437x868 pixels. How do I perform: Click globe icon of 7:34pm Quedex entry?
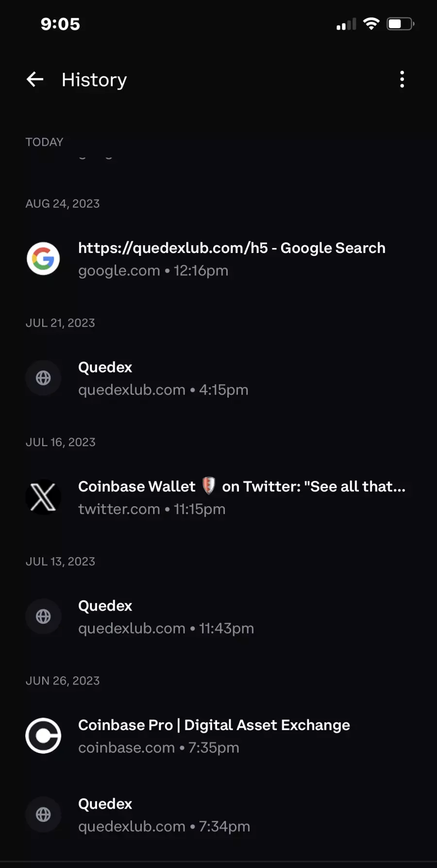pos(43,815)
